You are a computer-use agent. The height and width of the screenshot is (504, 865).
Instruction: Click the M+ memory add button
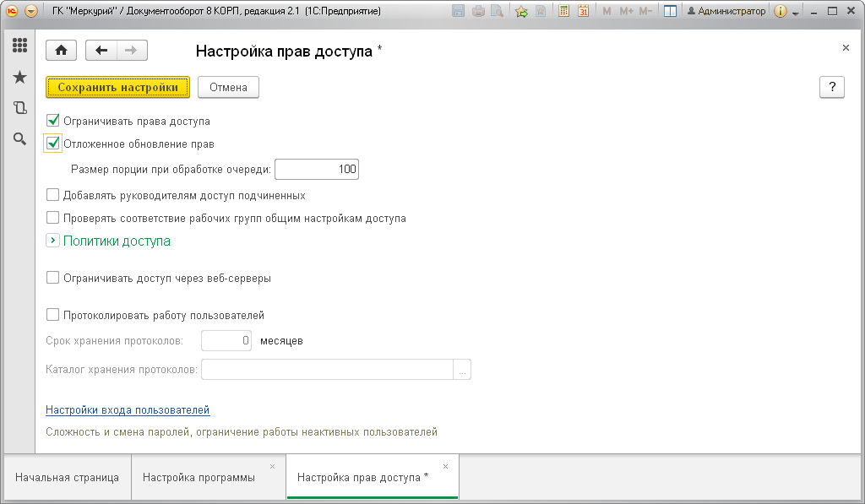tap(626, 11)
